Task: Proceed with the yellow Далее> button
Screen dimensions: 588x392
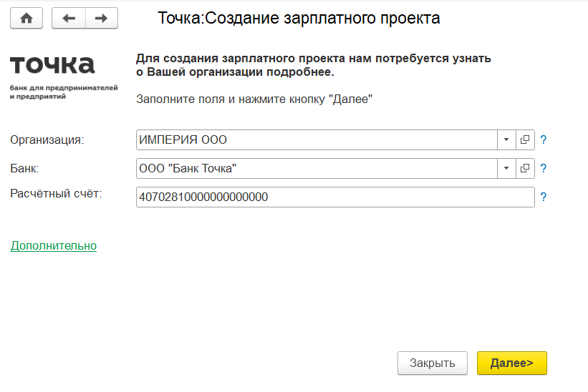Action: pos(511,363)
